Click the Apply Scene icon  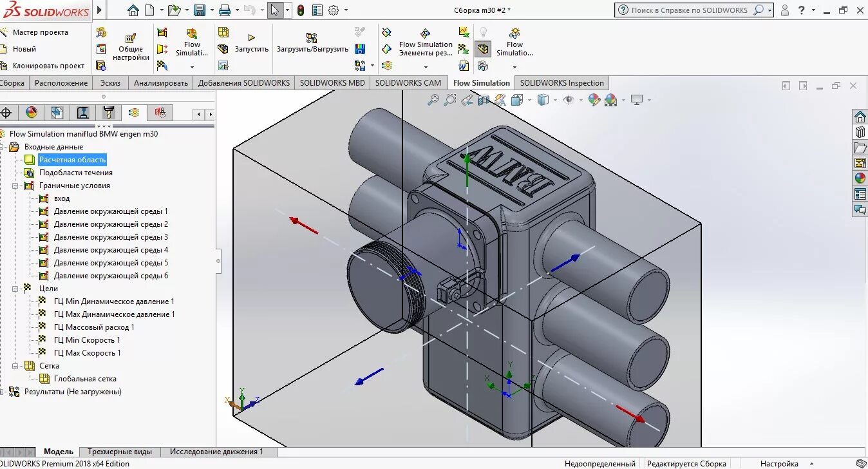(610, 100)
